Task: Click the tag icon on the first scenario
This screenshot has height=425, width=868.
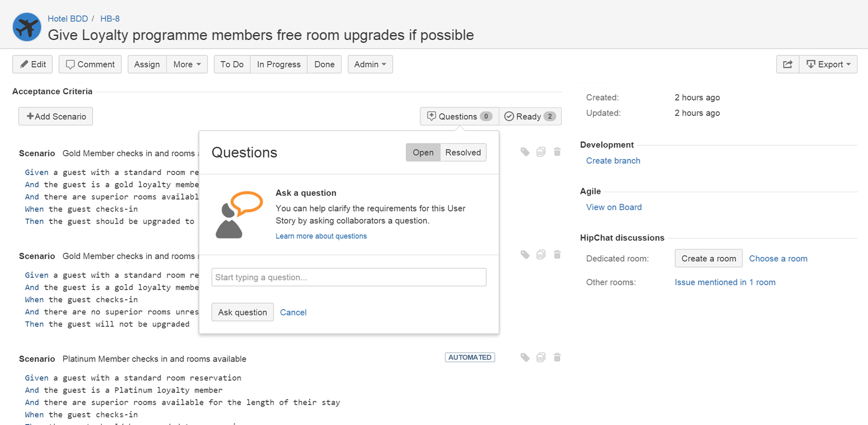Action: click(525, 152)
